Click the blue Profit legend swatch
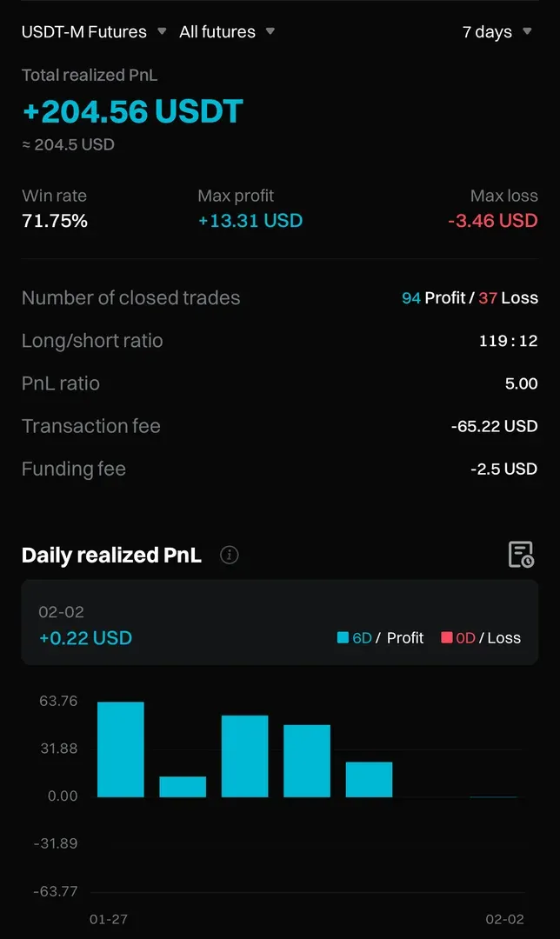Image resolution: width=560 pixels, height=939 pixels. [x=343, y=638]
